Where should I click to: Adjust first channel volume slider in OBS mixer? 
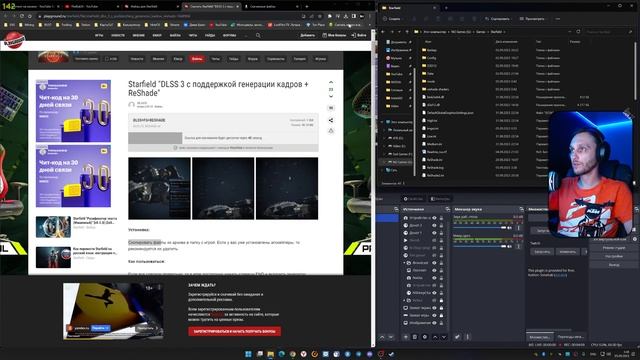click(480, 228)
